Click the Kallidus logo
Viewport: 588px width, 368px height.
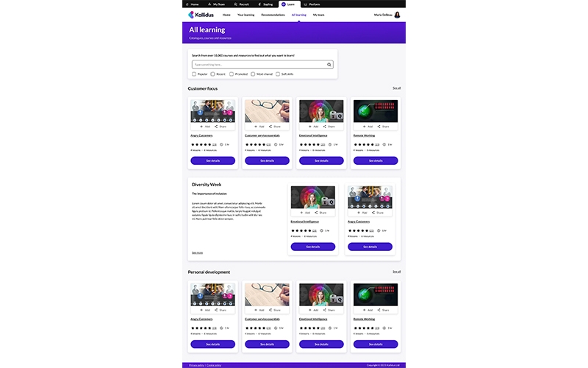[x=201, y=15]
